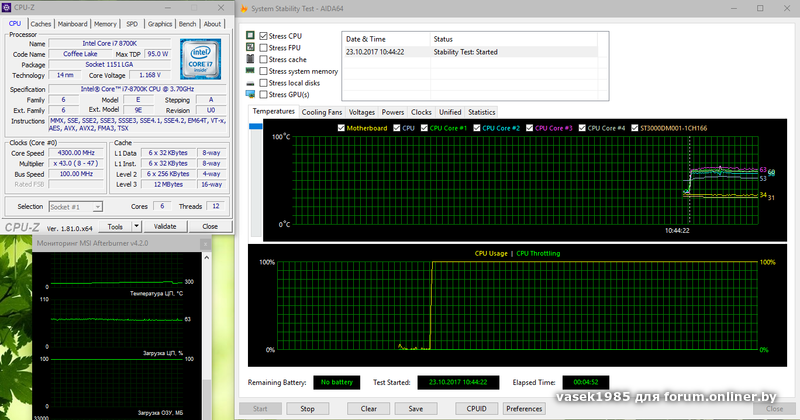800x420 pixels.
Task: Open the Statistics tab in AIDA64
Action: (481, 113)
